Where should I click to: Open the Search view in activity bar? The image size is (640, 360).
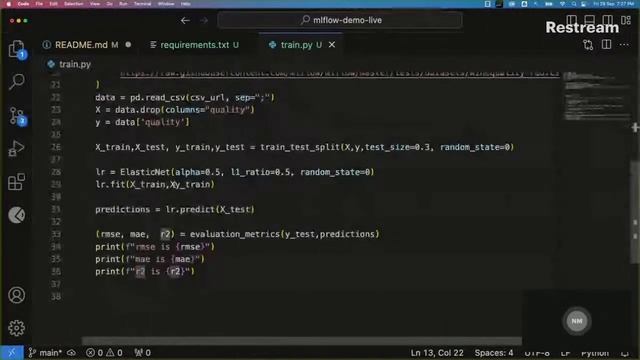(16, 82)
